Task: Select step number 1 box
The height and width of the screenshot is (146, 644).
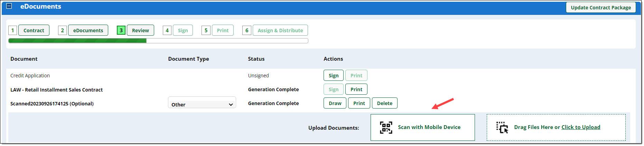Action: [x=13, y=30]
